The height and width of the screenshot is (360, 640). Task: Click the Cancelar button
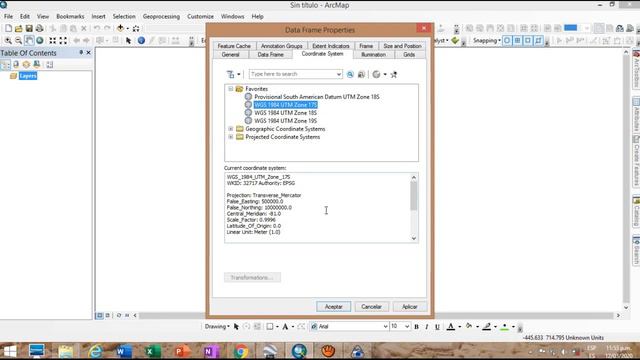tap(371, 307)
